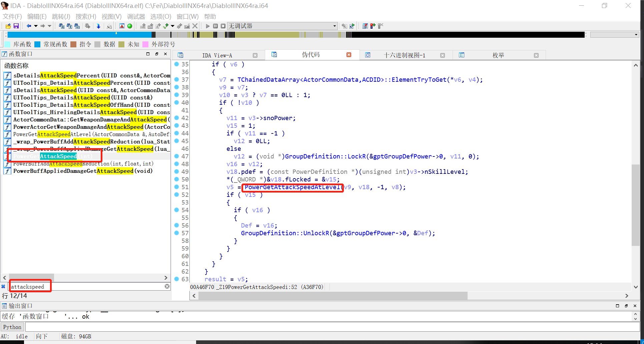
Task: Select function sDetailsAttackSpeedPercent in the list
Action: pyautogui.click(x=87, y=75)
